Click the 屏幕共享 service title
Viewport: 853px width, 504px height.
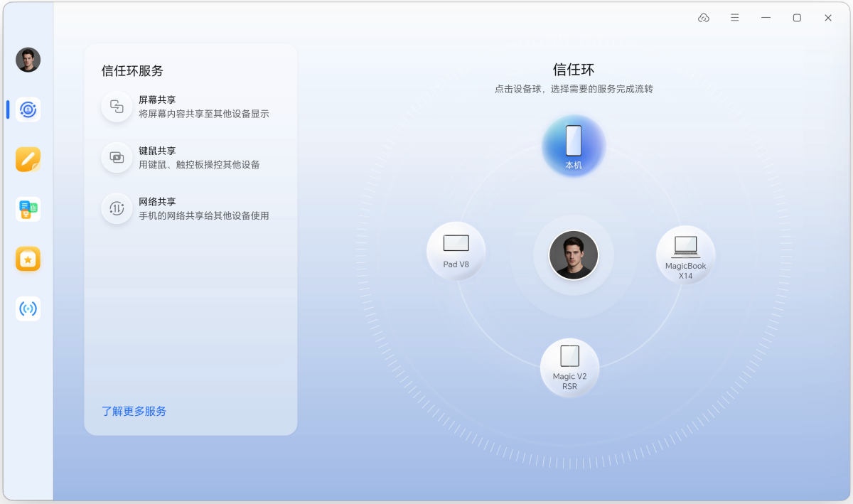[x=157, y=100]
